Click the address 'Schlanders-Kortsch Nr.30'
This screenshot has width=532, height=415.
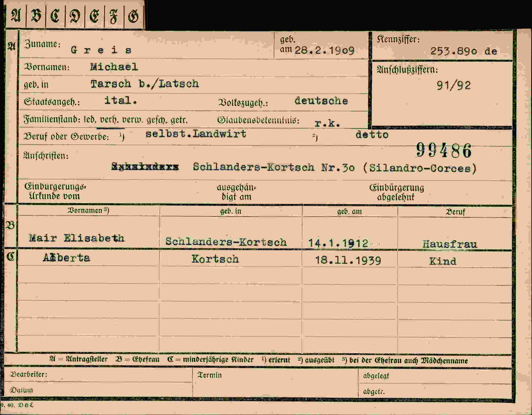pyautogui.click(x=274, y=167)
